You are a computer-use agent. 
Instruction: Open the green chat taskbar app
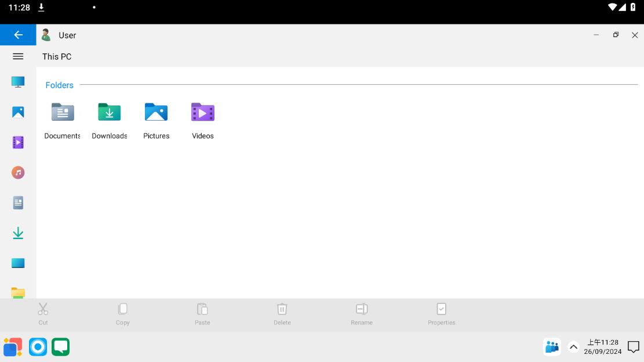[60, 347]
